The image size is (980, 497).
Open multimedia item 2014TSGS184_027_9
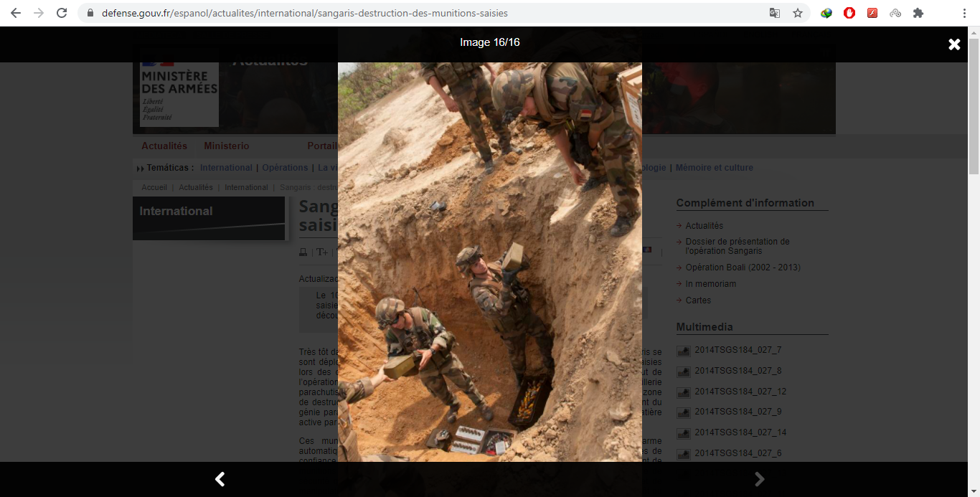click(738, 412)
